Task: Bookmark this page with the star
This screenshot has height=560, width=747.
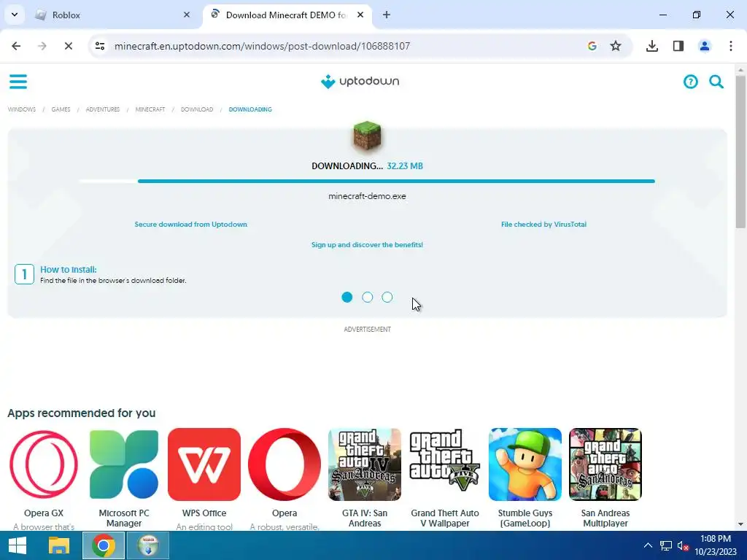Action: (x=616, y=46)
